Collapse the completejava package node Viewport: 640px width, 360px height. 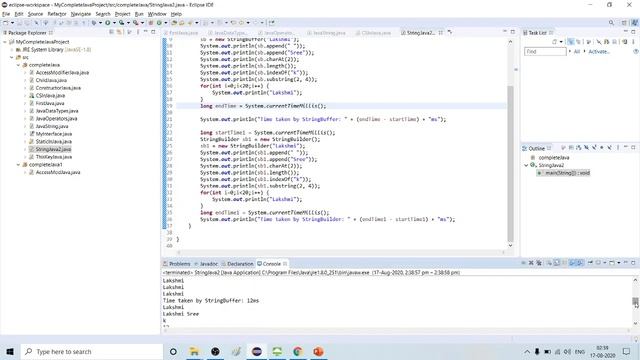18,65
